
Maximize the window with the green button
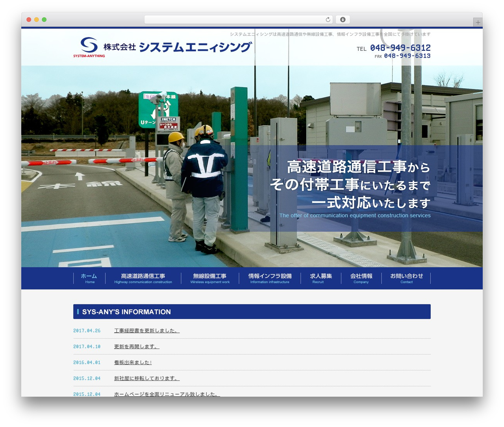(44, 20)
